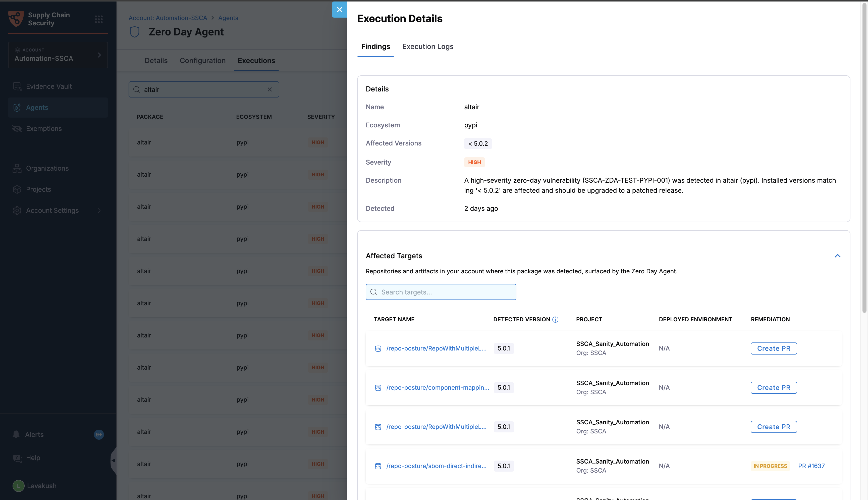Click the Search targets input field

441,292
